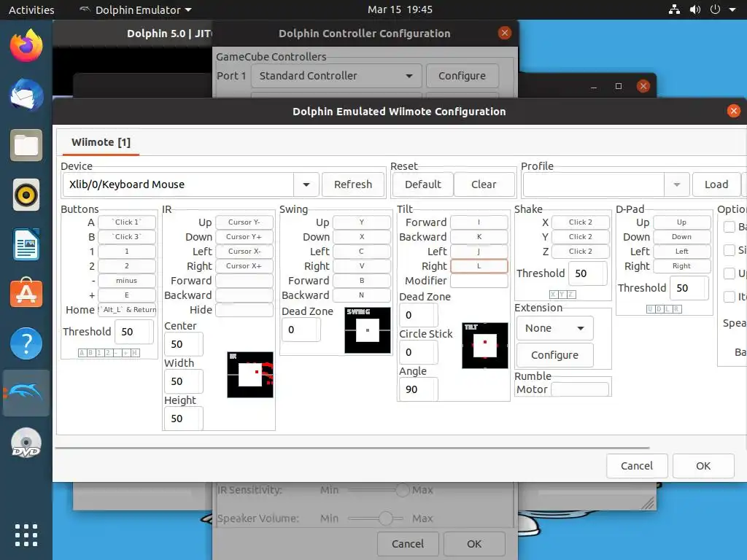Screen dimensions: 747x560
Task: Click the Tilt Angle value field
Action: click(418, 389)
